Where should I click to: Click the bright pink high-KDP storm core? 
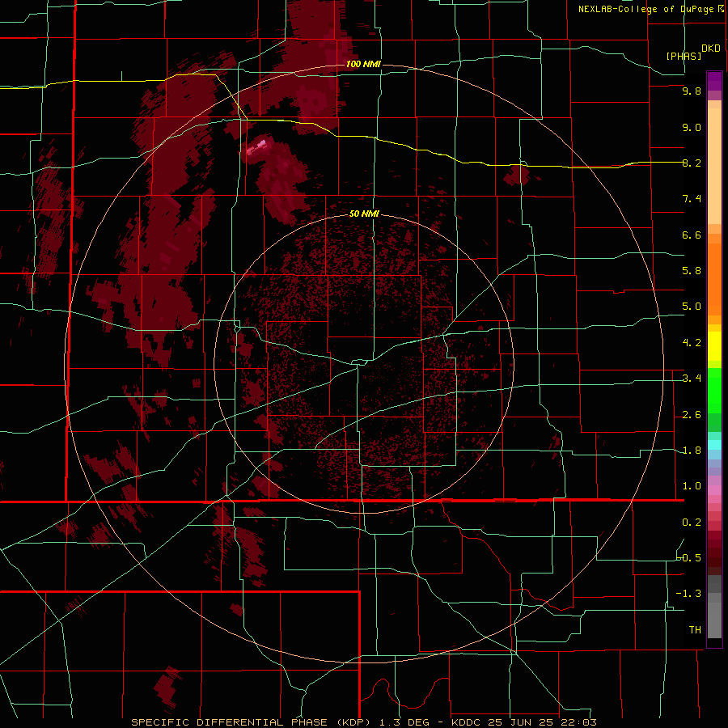point(257,147)
